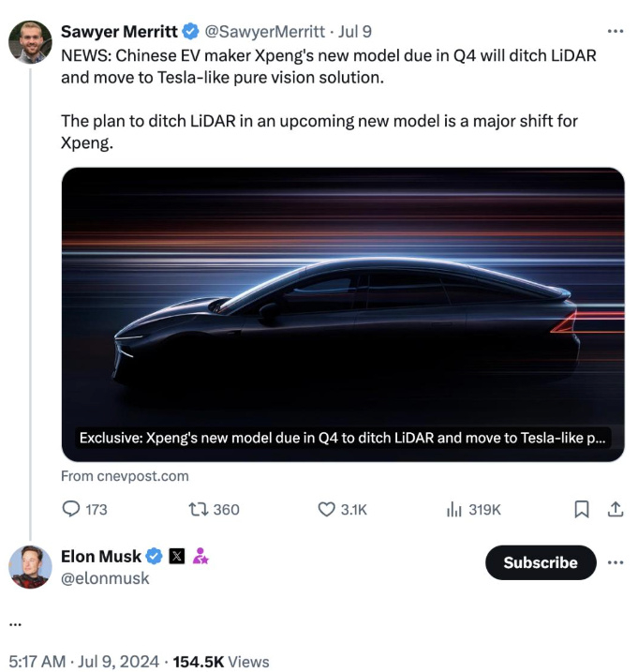Click the share upload icon
638x672 pixels.
(616, 509)
